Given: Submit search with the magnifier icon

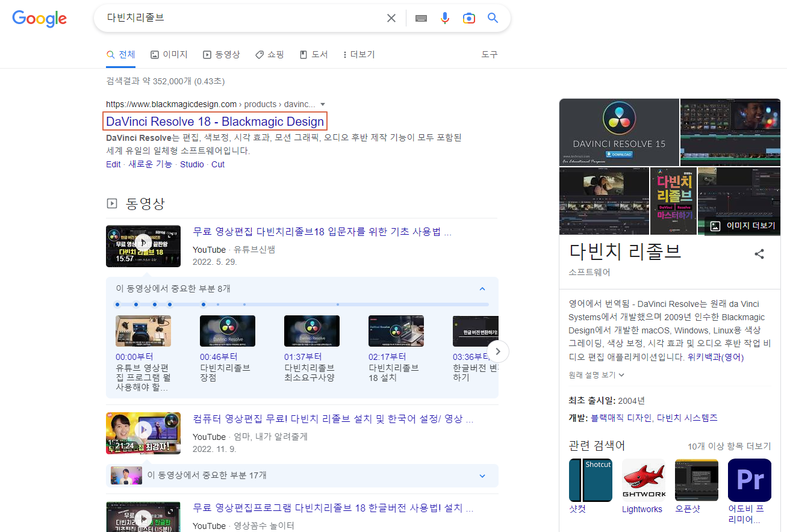Looking at the screenshot, I should coord(493,18).
